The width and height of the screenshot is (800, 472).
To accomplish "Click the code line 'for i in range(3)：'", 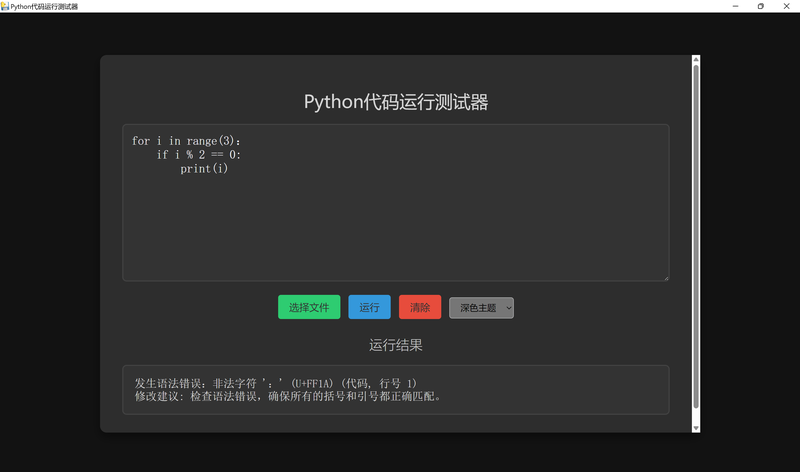I will tap(186, 141).
